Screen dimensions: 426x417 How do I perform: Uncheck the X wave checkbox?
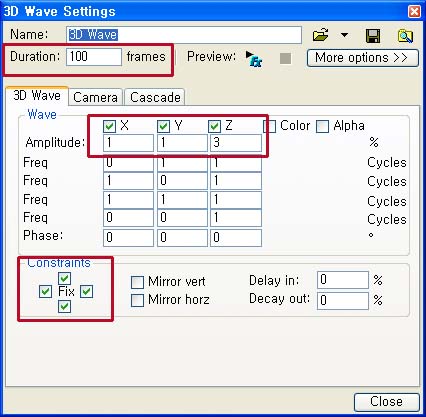coord(109,126)
